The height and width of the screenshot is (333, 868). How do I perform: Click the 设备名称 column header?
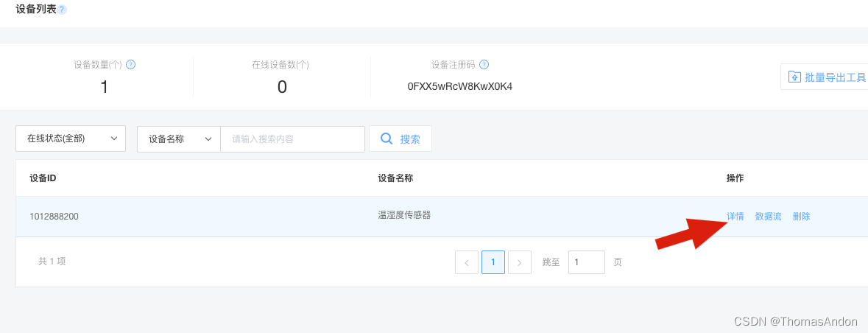pyautogui.click(x=395, y=178)
